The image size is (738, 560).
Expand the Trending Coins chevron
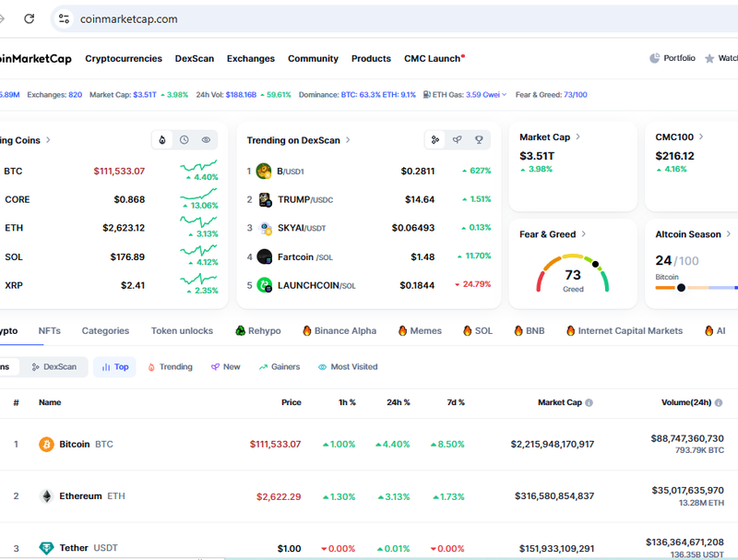(x=48, y=139)
